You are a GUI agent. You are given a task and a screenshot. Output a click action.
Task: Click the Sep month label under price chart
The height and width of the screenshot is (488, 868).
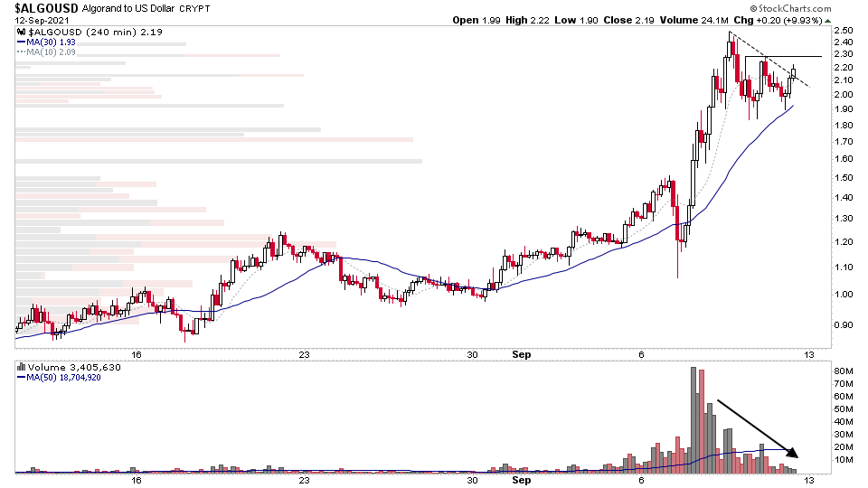[522, 354]
